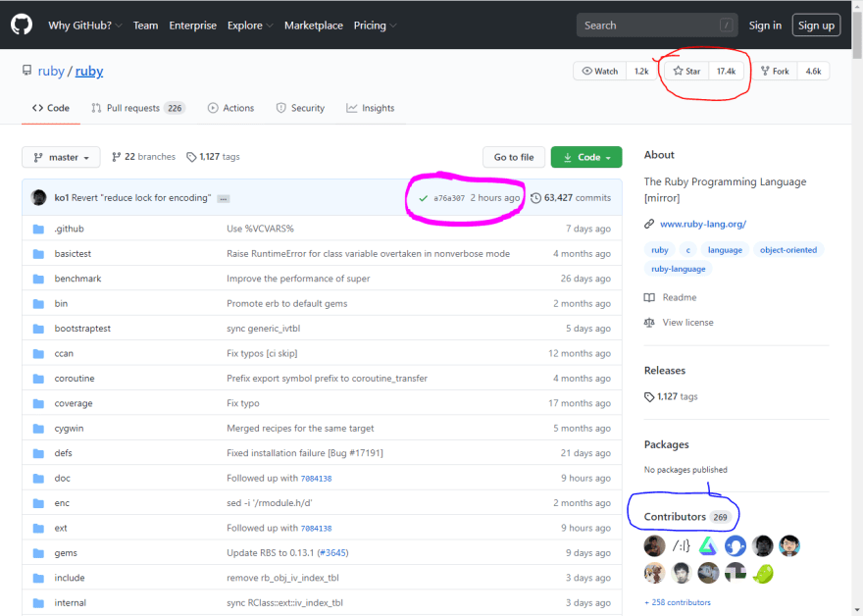Open the www.ruby-lang.org website link

(x=703, y=224)
